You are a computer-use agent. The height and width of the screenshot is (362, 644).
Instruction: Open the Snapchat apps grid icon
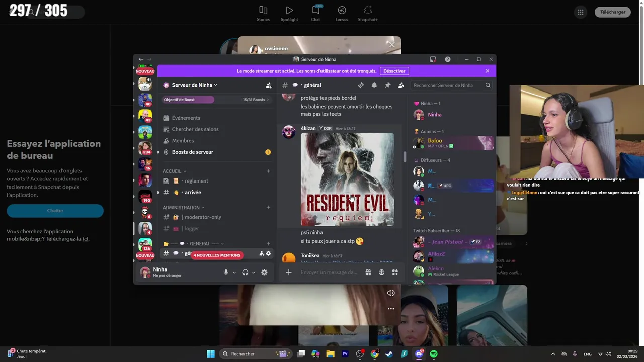pos(581,12)
